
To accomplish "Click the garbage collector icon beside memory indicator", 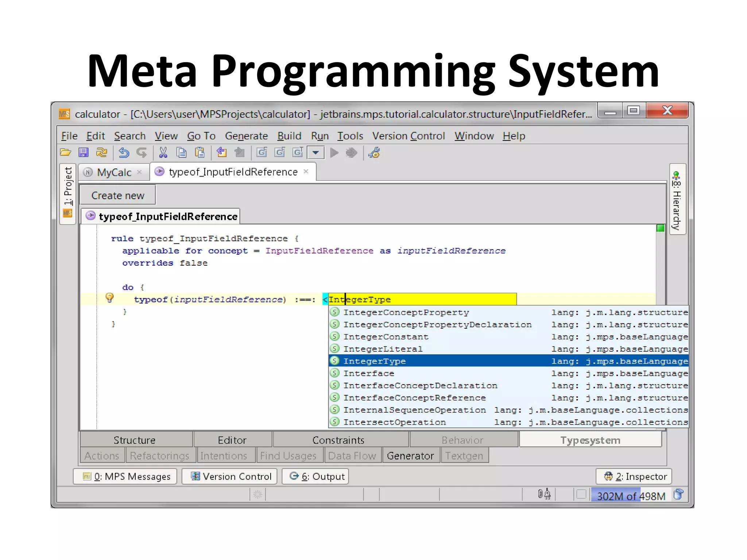I will click(x=678, y=495).
